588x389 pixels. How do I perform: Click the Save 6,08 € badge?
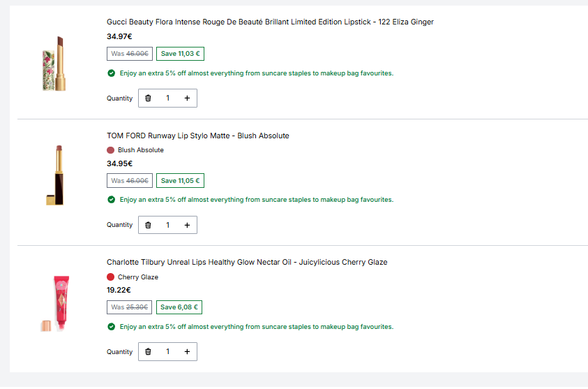pos(179,307)
